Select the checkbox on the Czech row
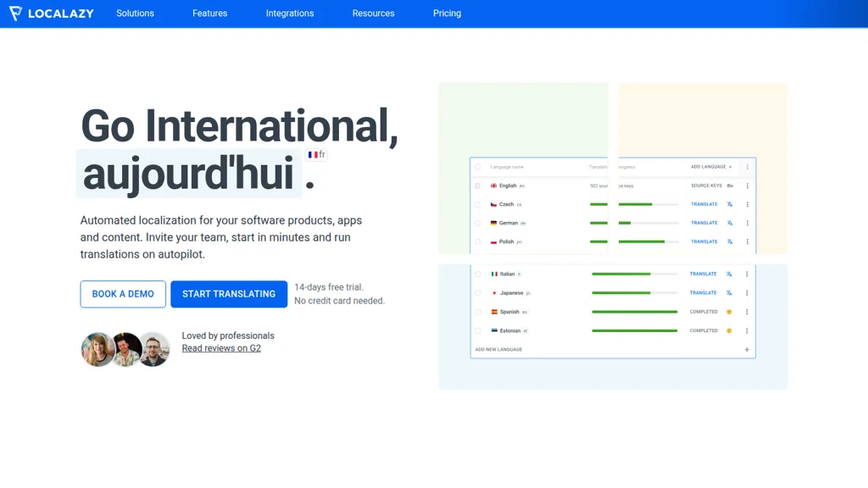 tap(477, 204)
